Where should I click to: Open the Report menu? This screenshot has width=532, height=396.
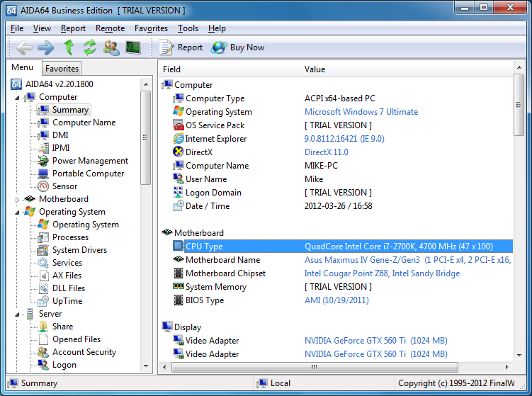(x=73, y=28)
